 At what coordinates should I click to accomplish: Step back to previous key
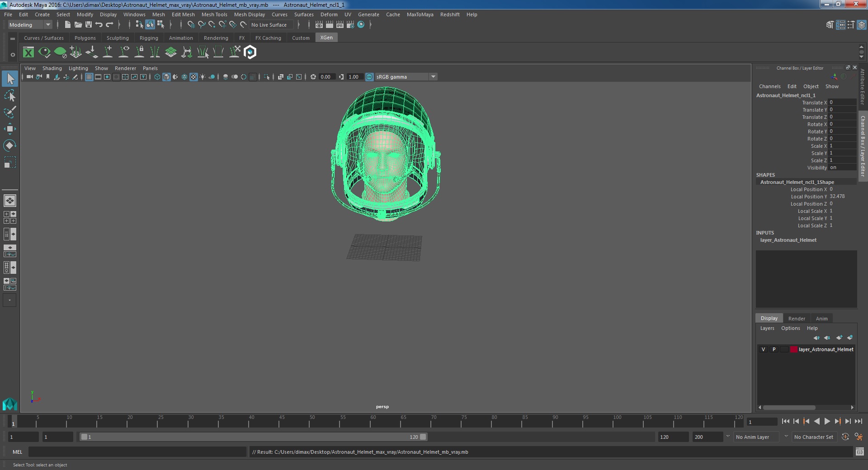806,421
